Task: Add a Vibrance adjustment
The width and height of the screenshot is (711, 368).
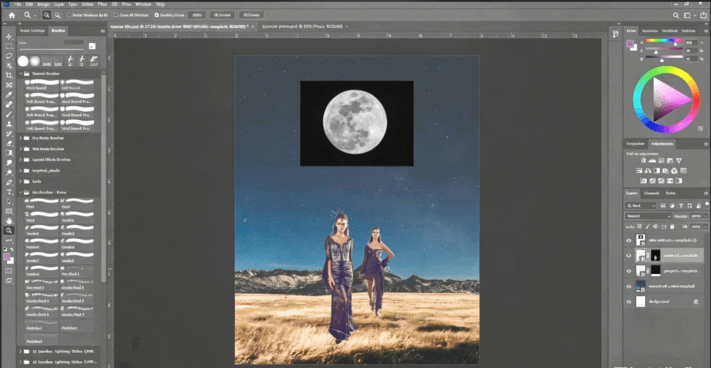Action: pyautogui.click(x=679, y=160)
